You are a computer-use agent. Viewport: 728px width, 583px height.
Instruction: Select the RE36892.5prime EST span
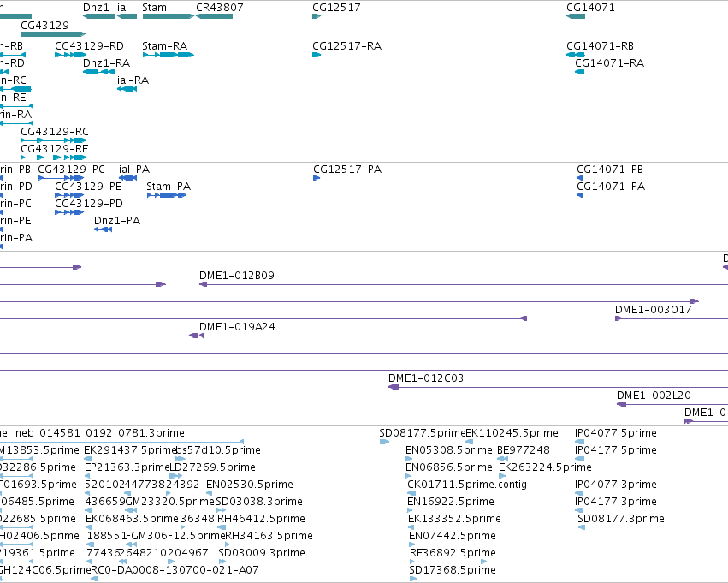pyautogui.click(x=448, y=562)
